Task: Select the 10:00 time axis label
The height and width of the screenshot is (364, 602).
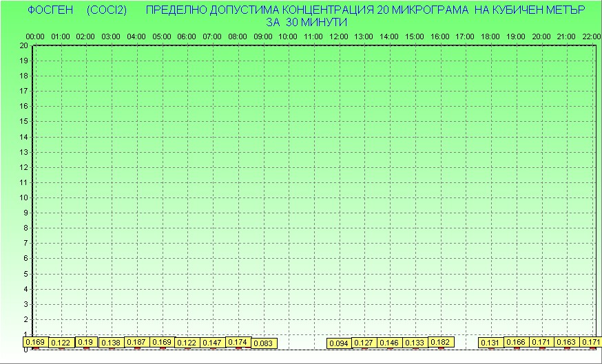Action: coord(287,37)
